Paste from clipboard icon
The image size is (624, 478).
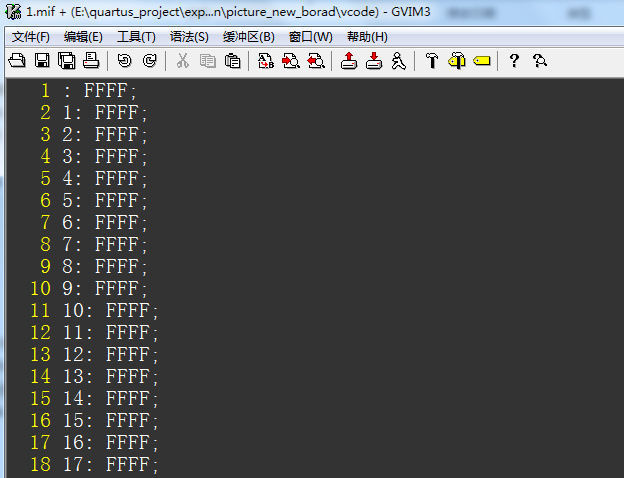coord(232,61)
